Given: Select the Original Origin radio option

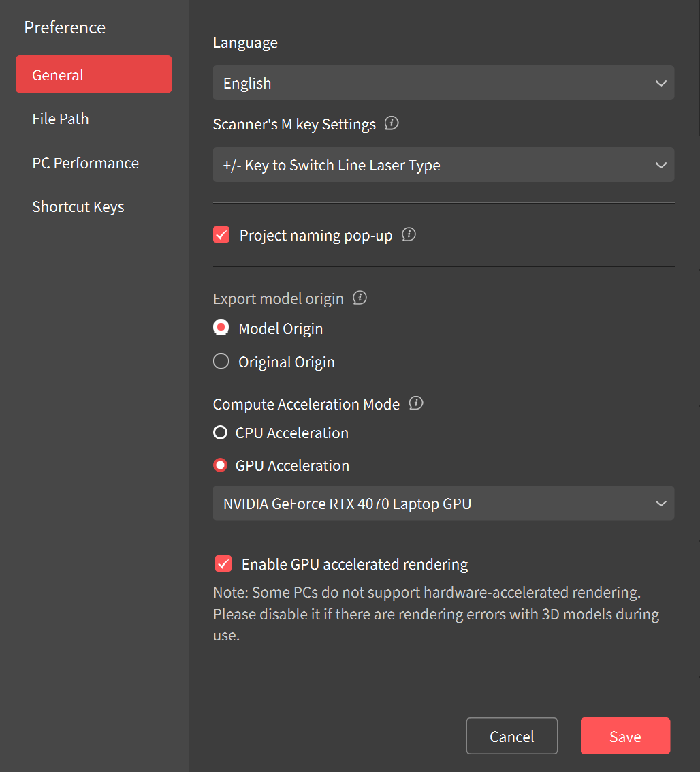Looking at the screenshot, I should [221, 362].
